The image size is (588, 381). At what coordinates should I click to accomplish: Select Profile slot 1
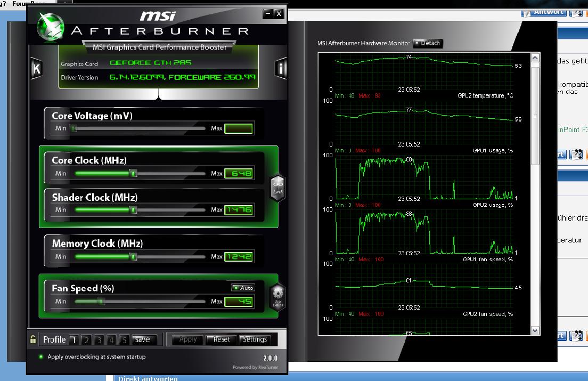tap(74, 340)
